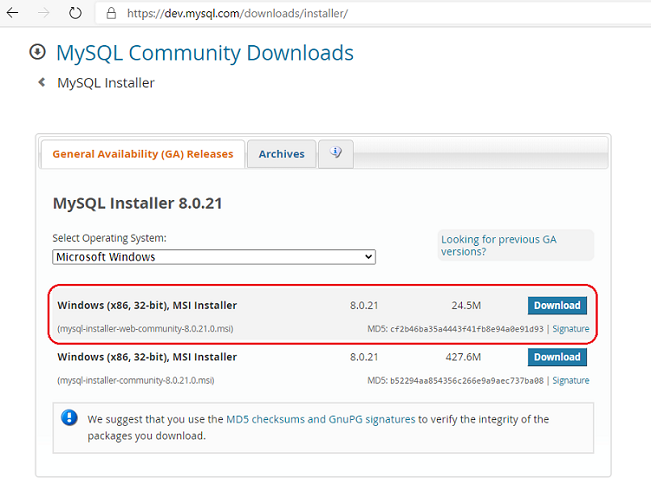Image resolution: width=651 pixels, height=491 pixels.
Task: Open 'Looking for previous GA versions?' link
Action: [498, 245]
